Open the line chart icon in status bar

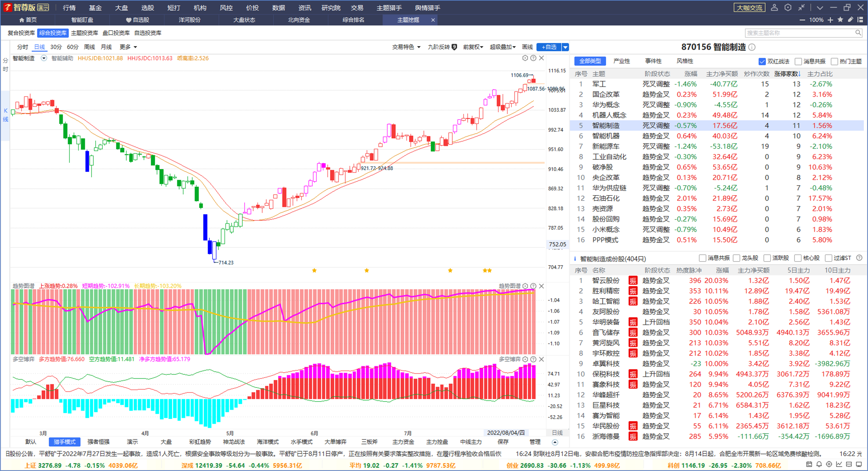[x=839, y=464]
